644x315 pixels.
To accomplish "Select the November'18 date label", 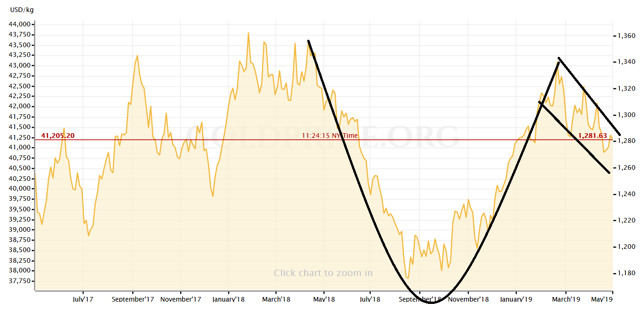I will tap(468, 299).
